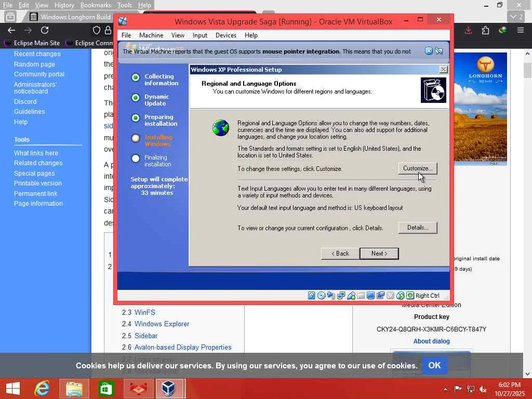Click the Customize... button
This screenshot has width=532, height=399.
pyautogui.click(x=418, y=168)
